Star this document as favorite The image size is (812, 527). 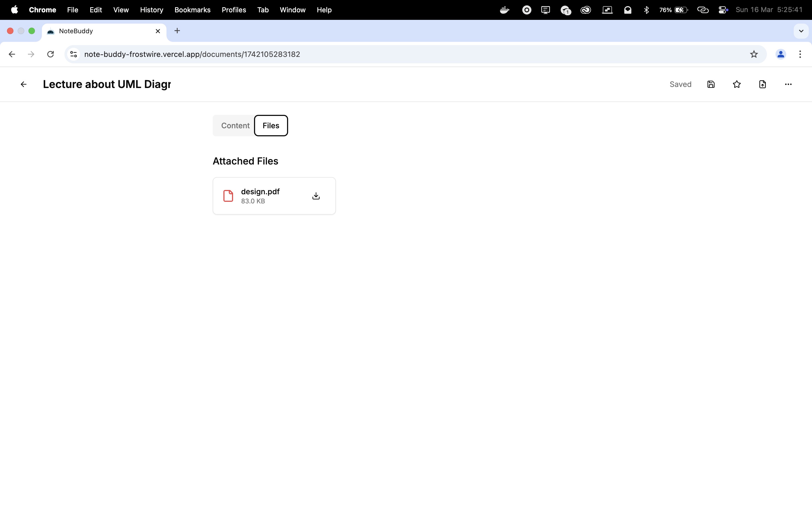click(x=737, y=84)
